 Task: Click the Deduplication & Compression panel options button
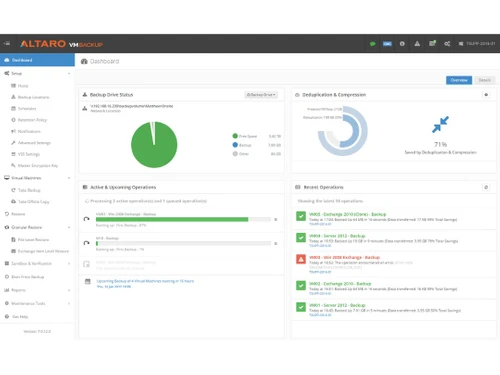click(x=486, y=95)
